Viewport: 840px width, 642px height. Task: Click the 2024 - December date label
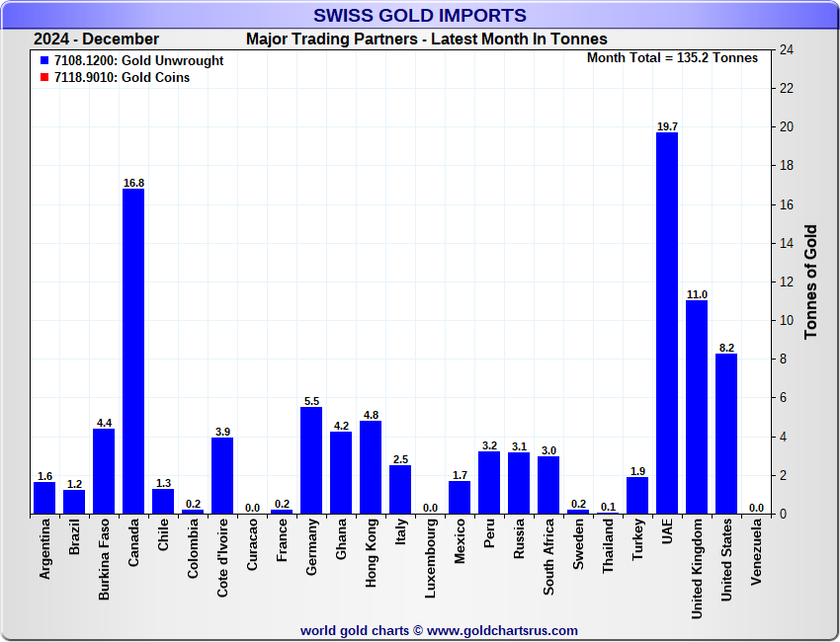point(96,40)
